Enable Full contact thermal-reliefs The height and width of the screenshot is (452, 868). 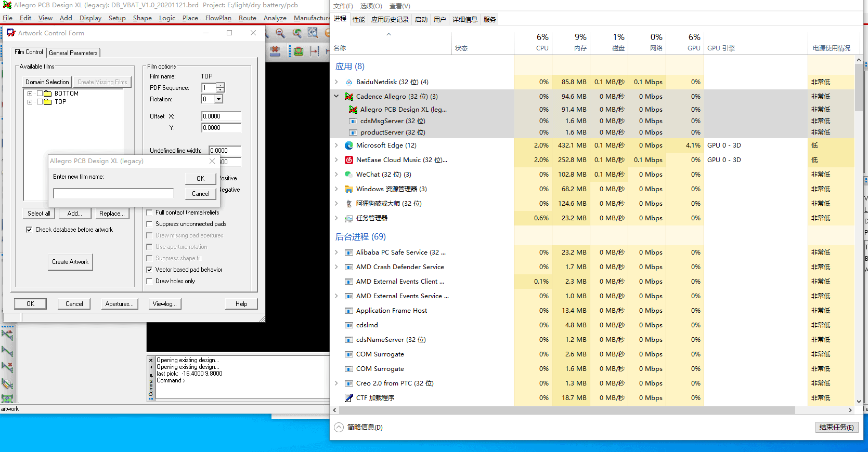(150, 212)
